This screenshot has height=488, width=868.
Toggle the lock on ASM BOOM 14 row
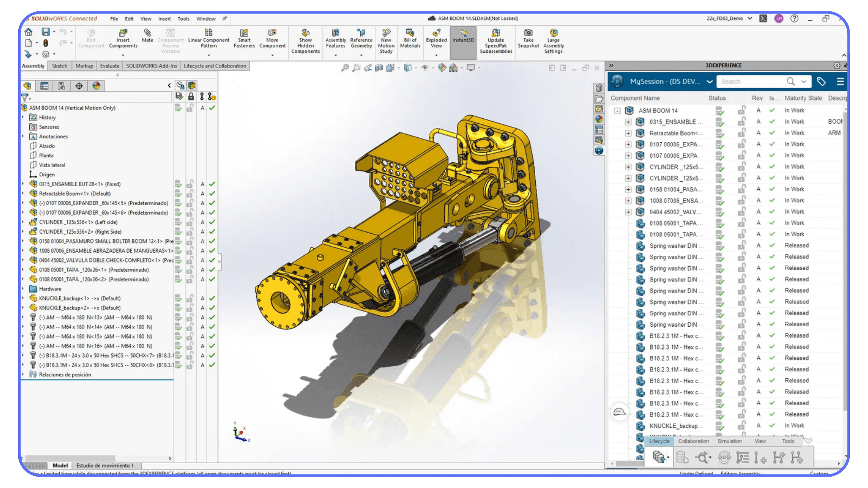tap(741, 110)
